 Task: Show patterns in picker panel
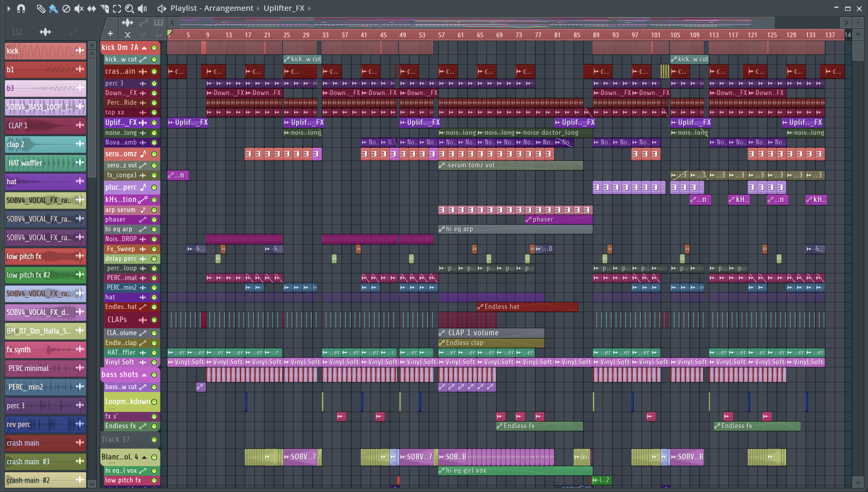point(17,32)
